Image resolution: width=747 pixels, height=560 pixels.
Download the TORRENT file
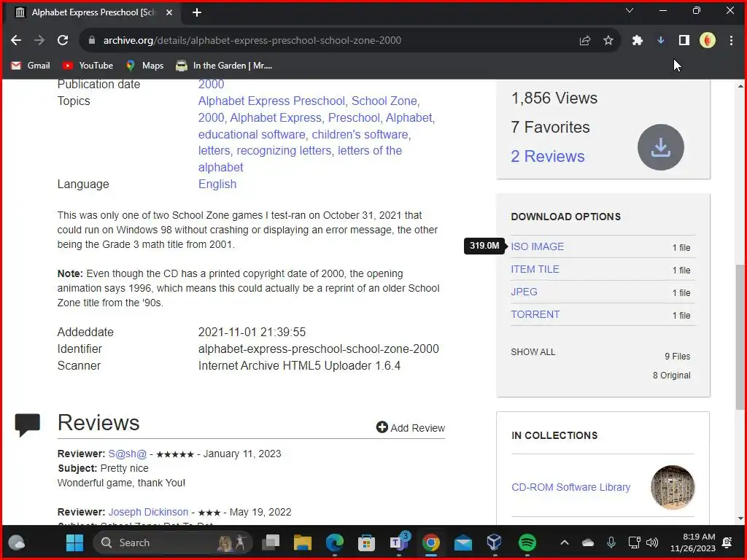[535, 315]
